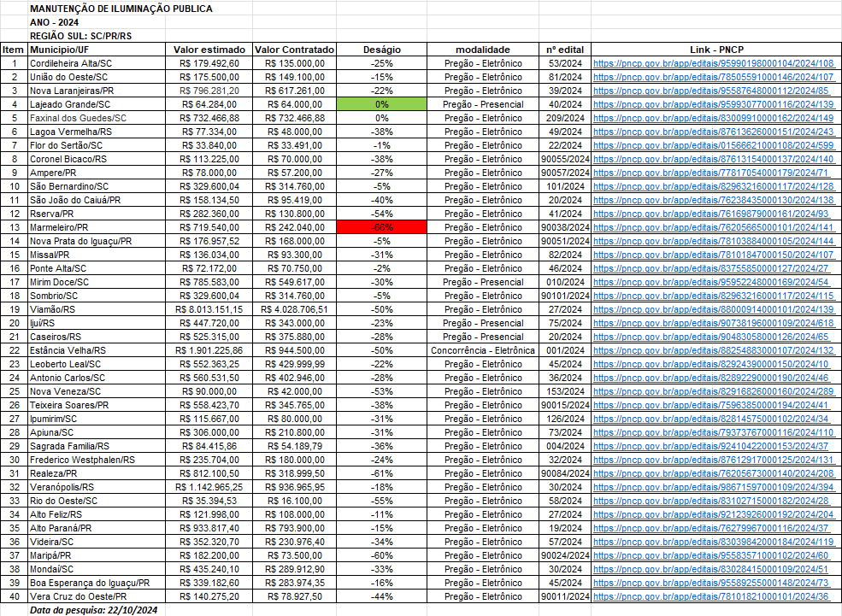Select -61% deságio cell for Realeza

(x=382, y=474)
